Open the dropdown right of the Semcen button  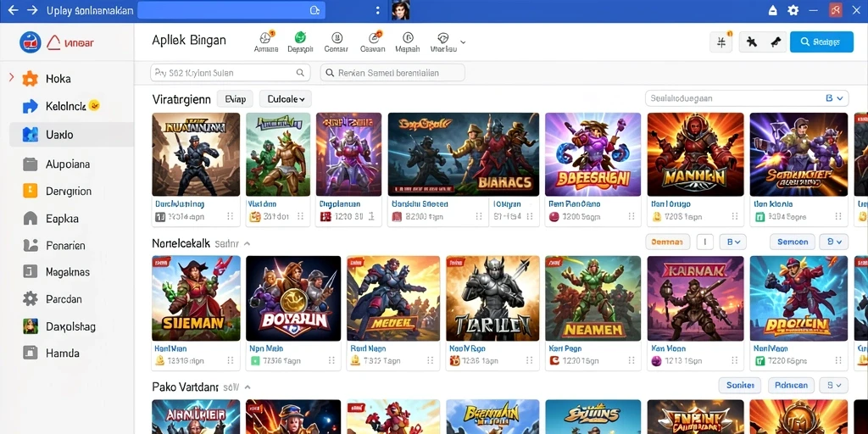pyautogui.click(x=834, y=242)
